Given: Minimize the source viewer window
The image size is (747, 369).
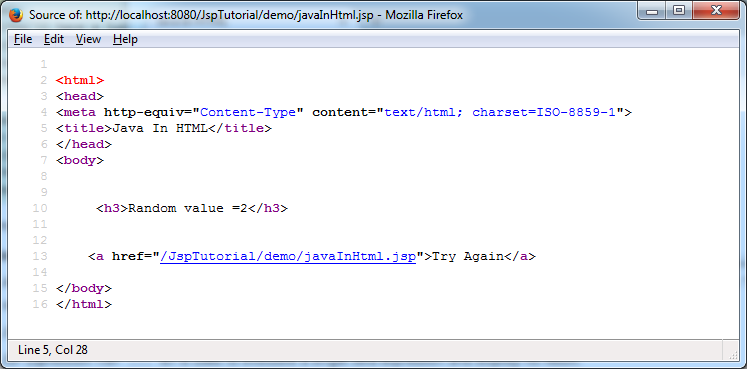Looking at the screenshot, I should click(652, 11).
